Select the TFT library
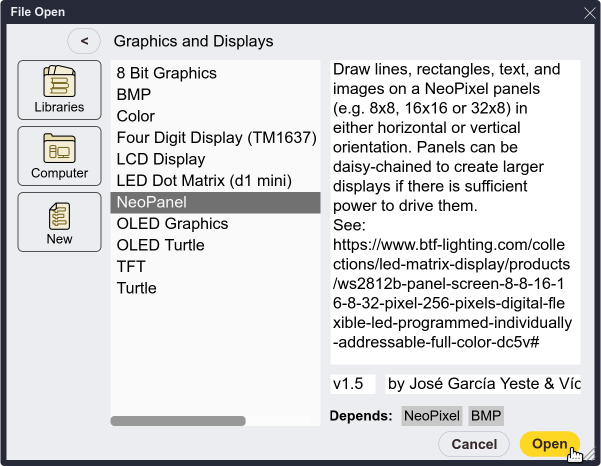 click(131, 267)
